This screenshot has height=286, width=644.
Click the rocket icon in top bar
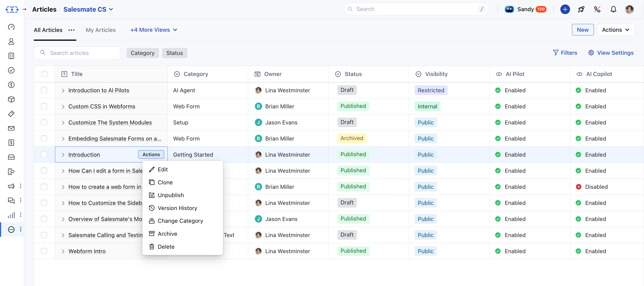click(581, 9)
